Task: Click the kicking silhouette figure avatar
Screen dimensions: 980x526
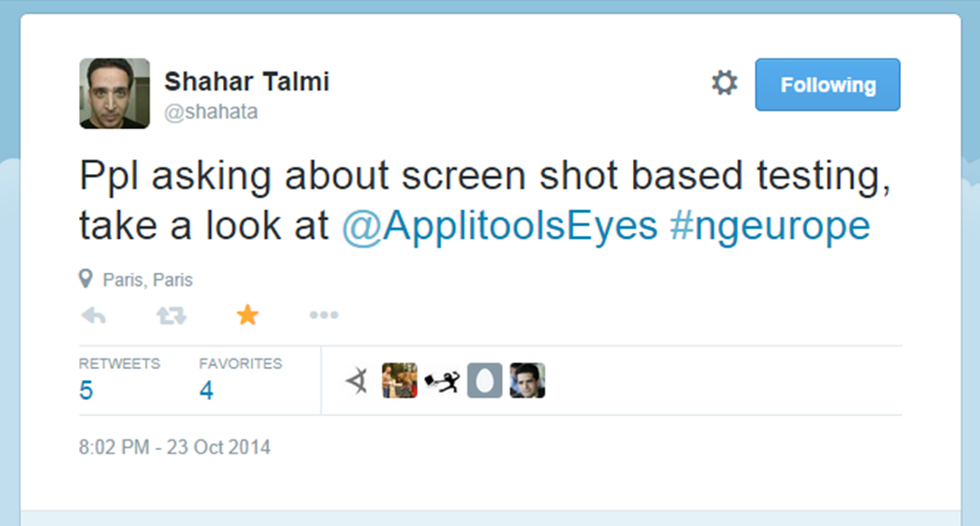Action: (442, 381)
